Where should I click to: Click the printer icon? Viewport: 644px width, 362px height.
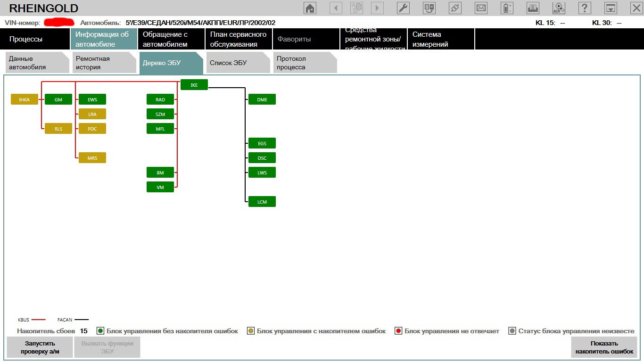(x=533, y=8)
